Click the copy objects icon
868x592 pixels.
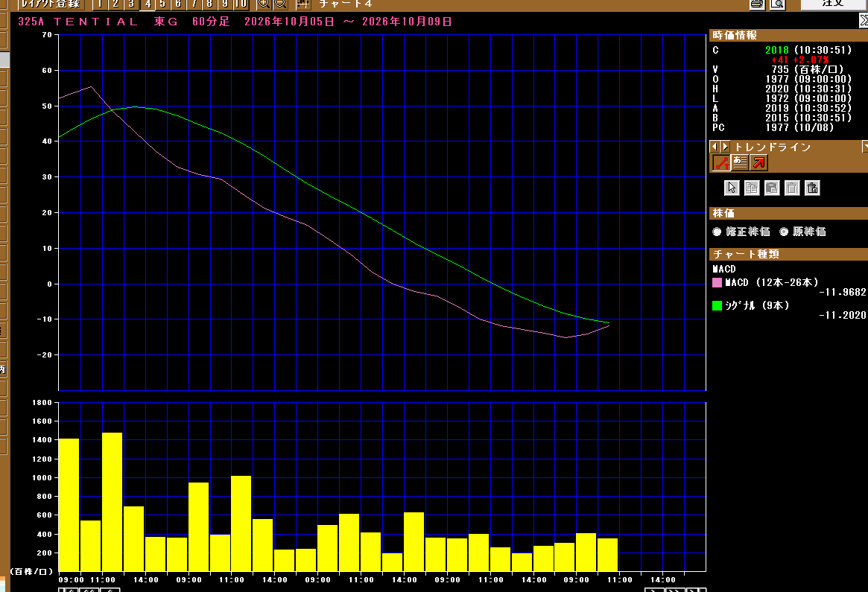point(751,188)
